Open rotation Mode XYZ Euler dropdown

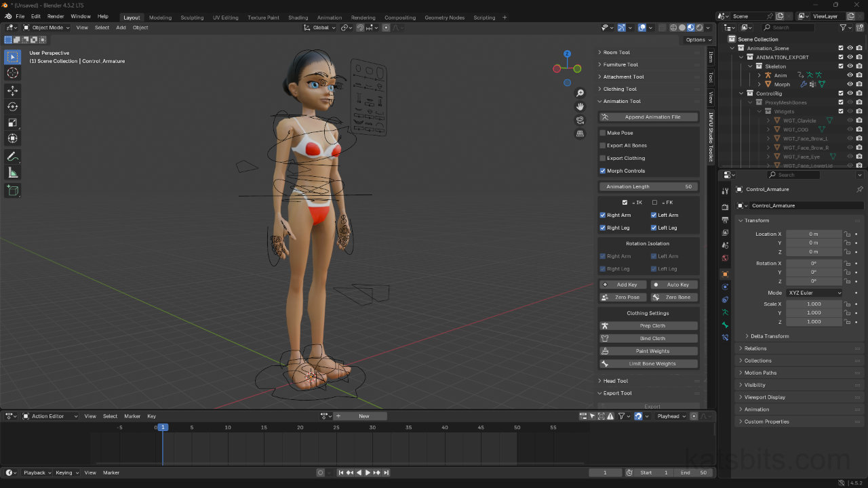point(814,293)
